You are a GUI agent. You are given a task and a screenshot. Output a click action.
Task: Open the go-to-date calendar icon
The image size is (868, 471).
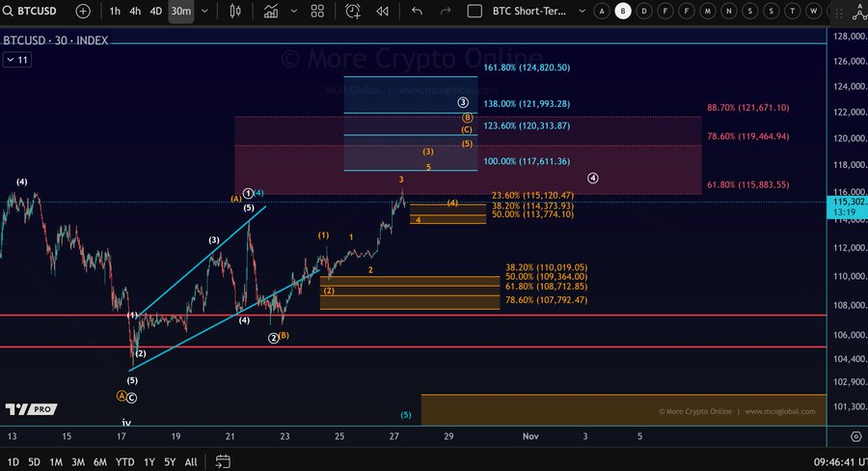coord(223,461)
